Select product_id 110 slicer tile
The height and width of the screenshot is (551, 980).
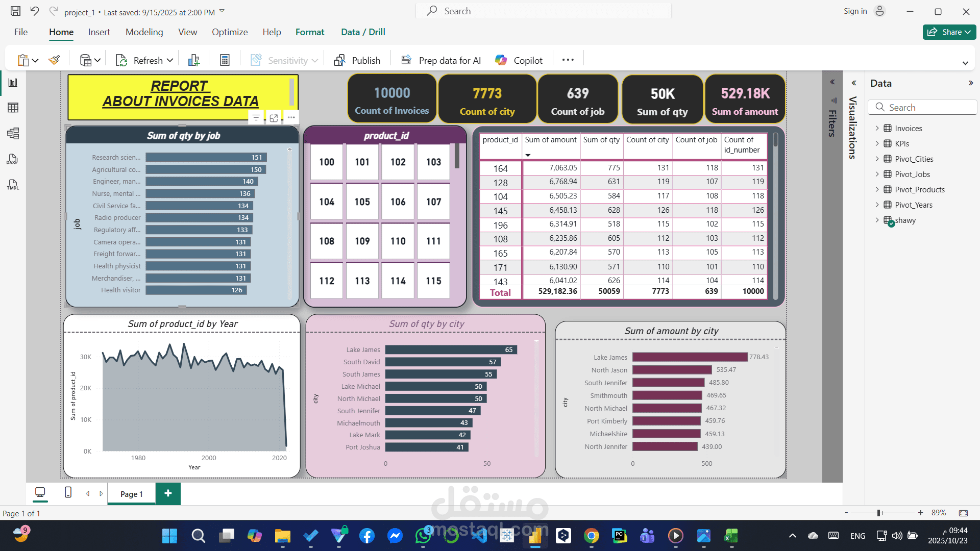click(398, 241)
